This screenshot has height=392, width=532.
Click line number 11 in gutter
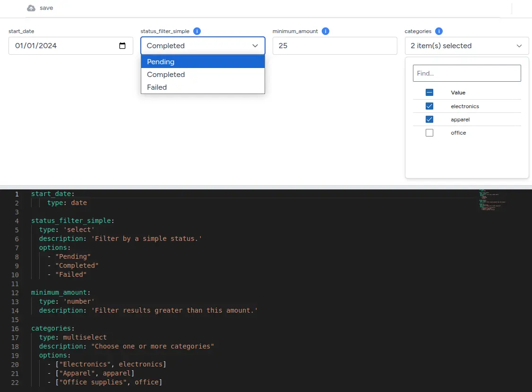click(15, 284)
